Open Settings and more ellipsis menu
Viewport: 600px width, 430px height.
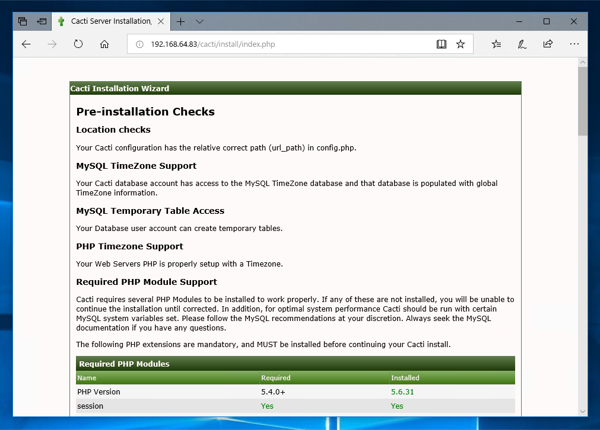[x=574, y=44]
